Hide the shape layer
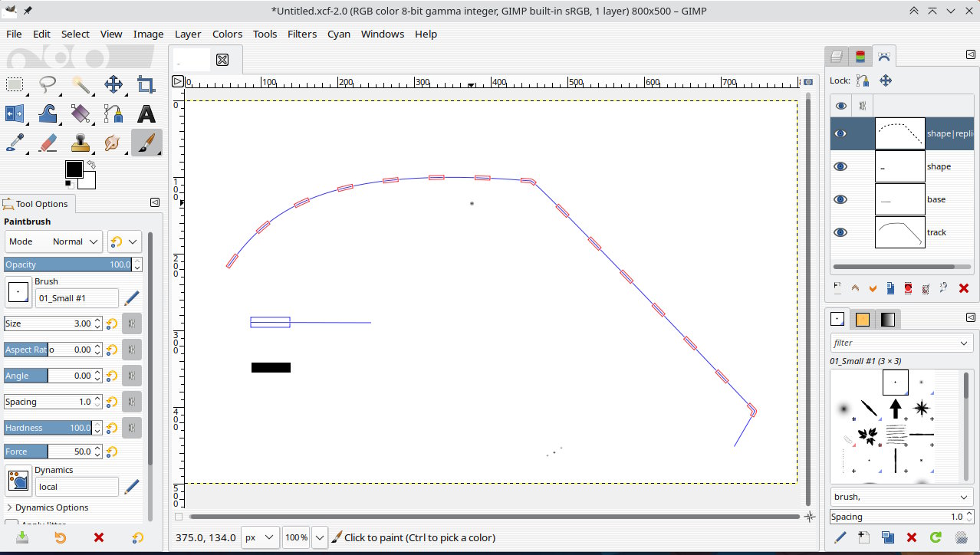The height and width of the screenshot is (555, 980). (x=840, y=166)
